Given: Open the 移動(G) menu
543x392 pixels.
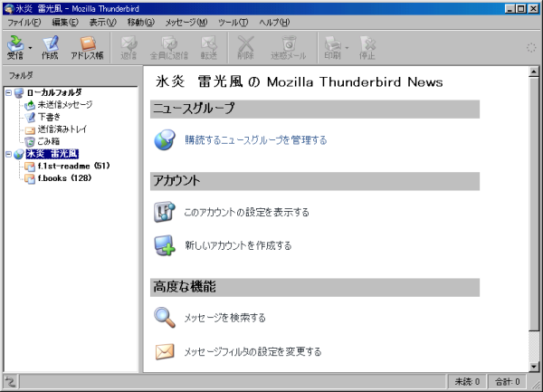Looking at the screenshot, I should (x=140, y=23).
